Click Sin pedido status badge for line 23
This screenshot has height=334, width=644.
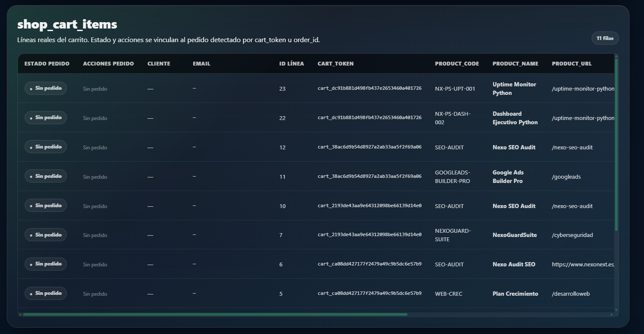coord(46,88)
